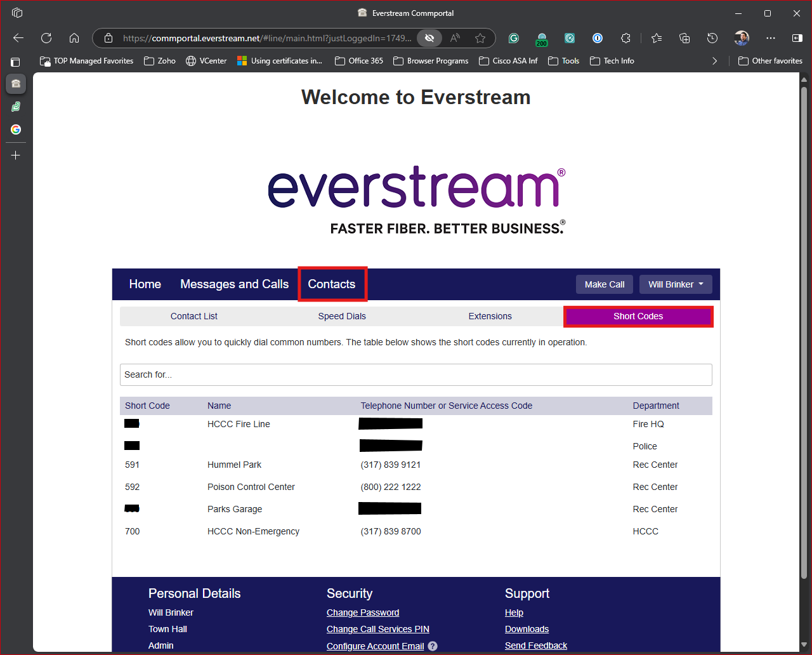
Task: Reload the page with refresh icon
Action: pyautogui.click(x=46, y=38)
